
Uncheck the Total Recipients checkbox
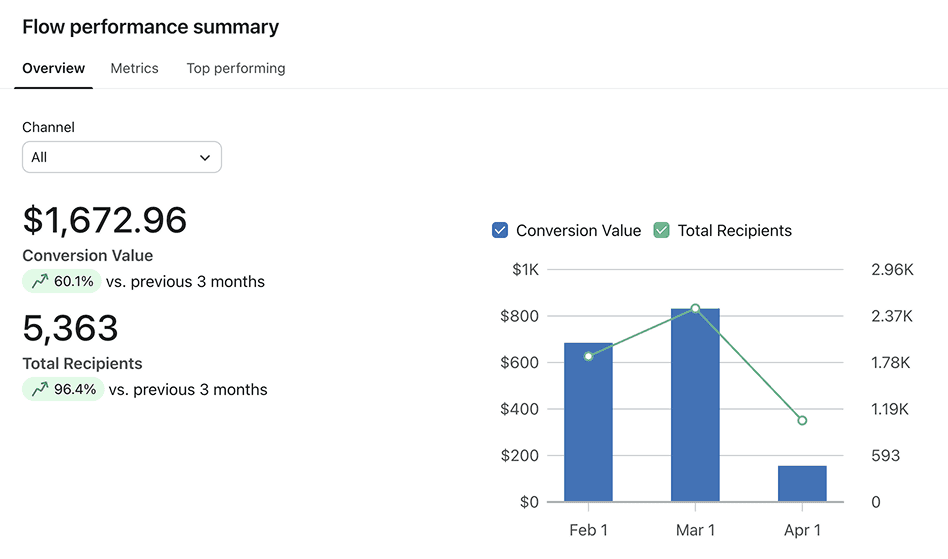(x=661, y=230)
